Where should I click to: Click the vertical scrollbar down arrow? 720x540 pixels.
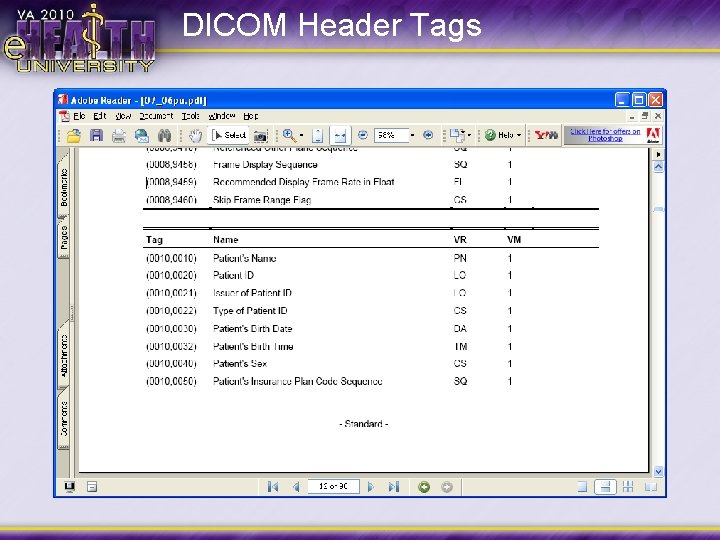click(x=658, y=471)
